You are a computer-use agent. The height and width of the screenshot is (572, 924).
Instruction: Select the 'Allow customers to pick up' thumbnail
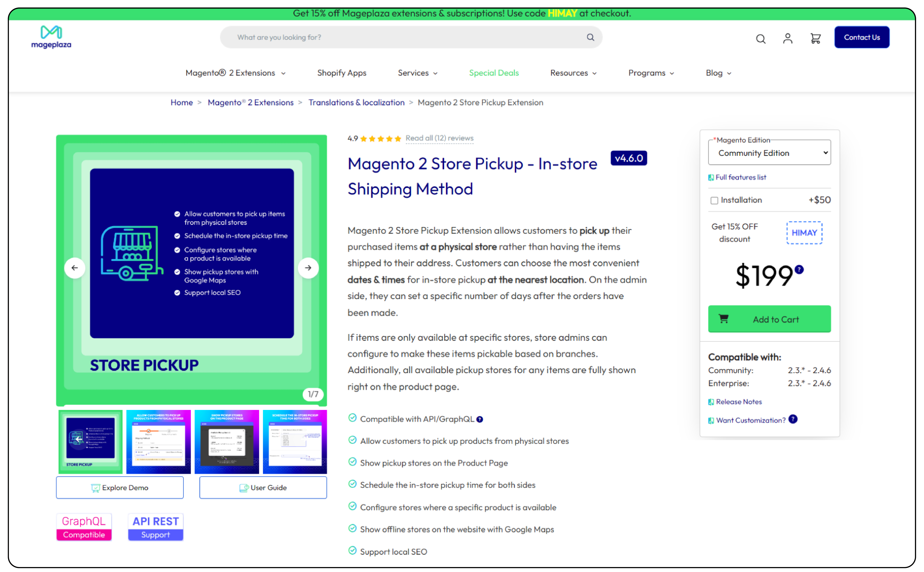pyautogui.click(x=159, y=442)
